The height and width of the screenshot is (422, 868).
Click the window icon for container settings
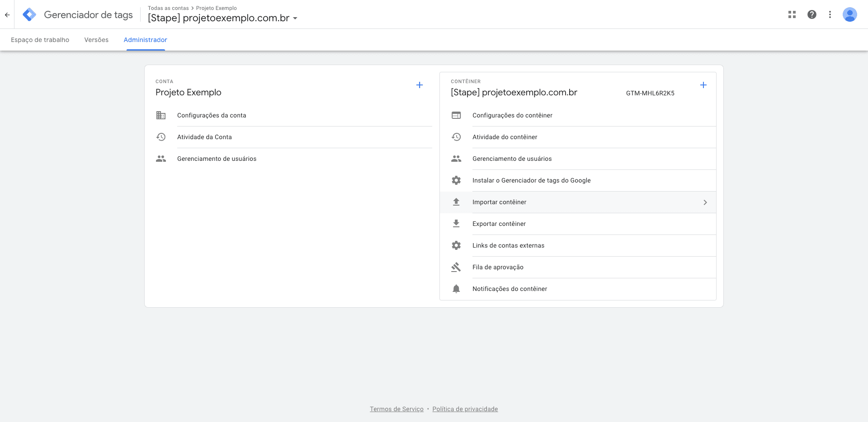click(x=456, y=115)
